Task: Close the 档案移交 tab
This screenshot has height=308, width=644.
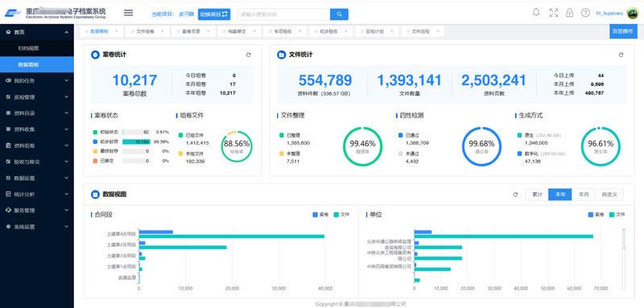Action: tap(254, 31)
